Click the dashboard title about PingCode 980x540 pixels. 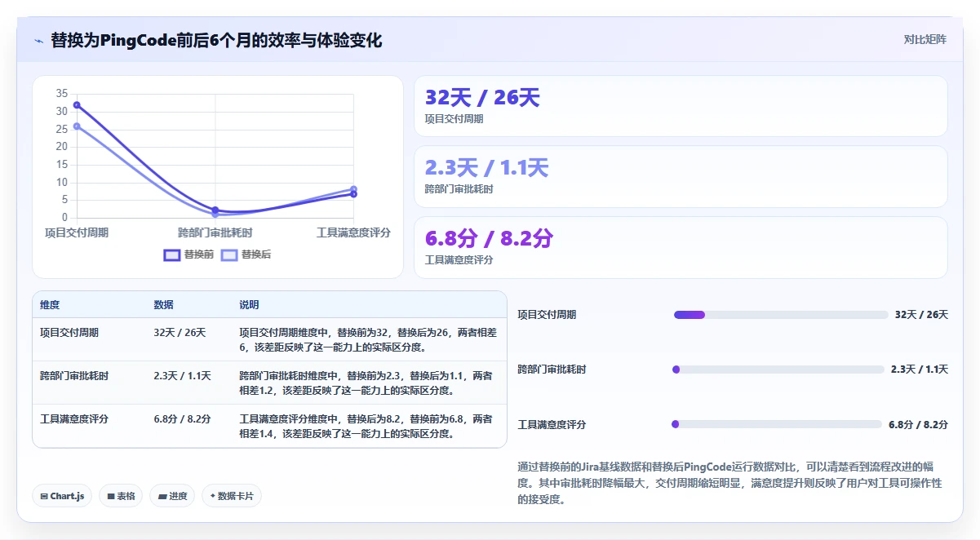tap(216, 40)
